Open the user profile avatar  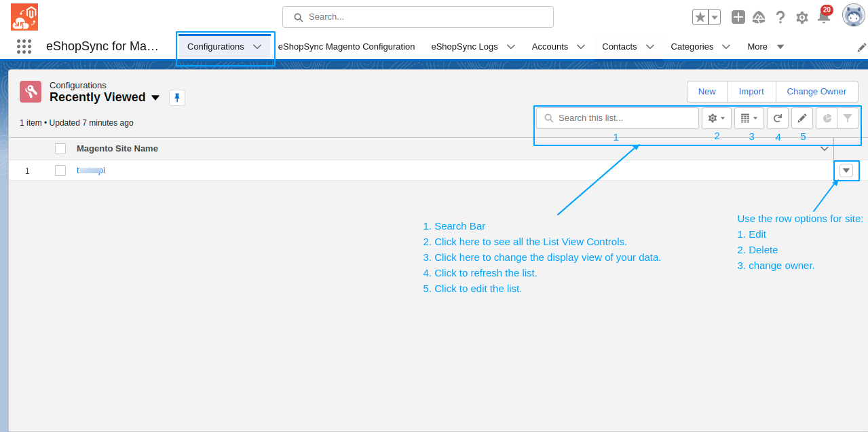click(x=853, y=16)
